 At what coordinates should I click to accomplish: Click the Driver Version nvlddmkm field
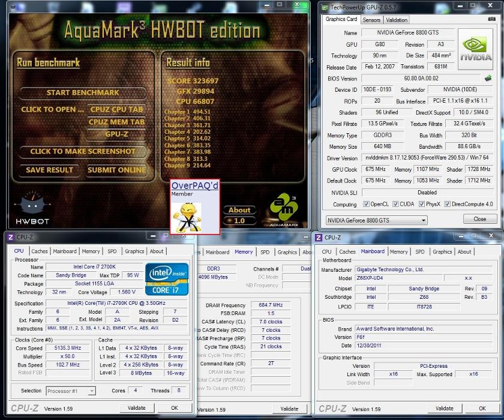tap(427, 158)
